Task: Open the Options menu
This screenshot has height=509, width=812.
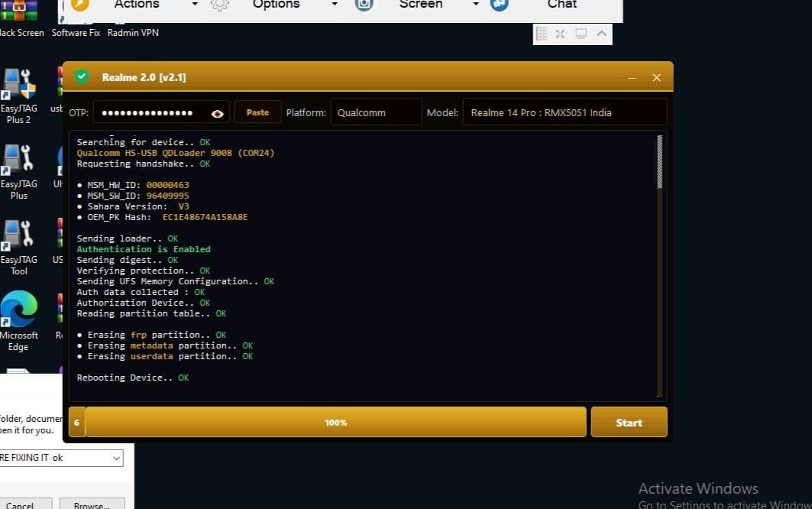Action: 276,5
